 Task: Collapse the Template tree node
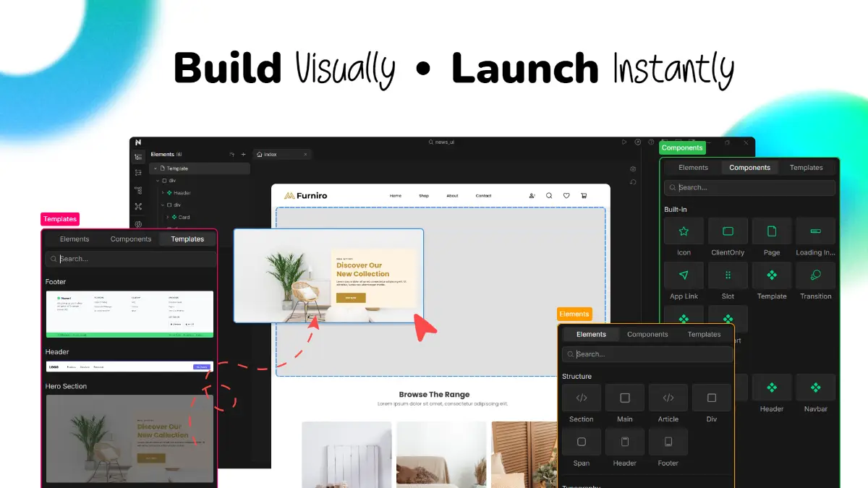[x=156, y=168]
